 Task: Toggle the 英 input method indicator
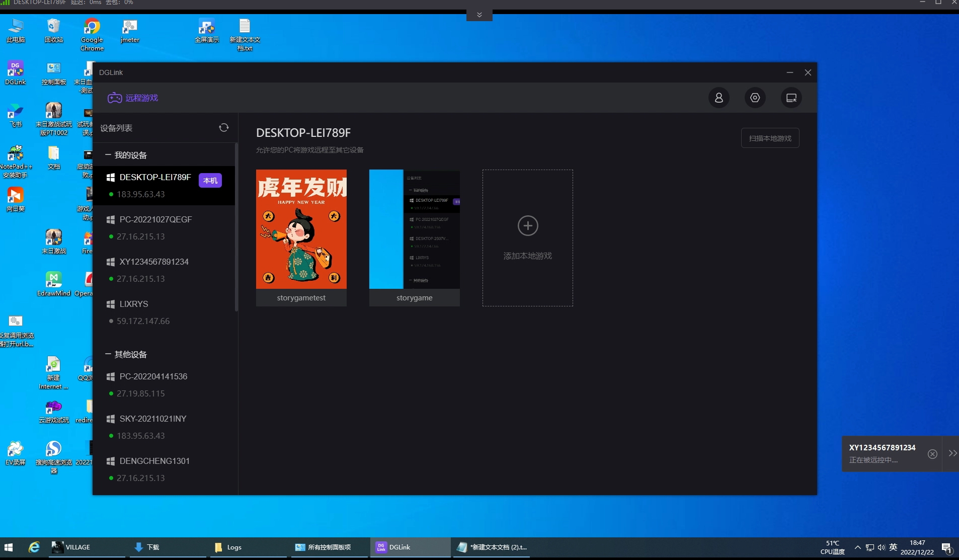(x=893, y=547)
